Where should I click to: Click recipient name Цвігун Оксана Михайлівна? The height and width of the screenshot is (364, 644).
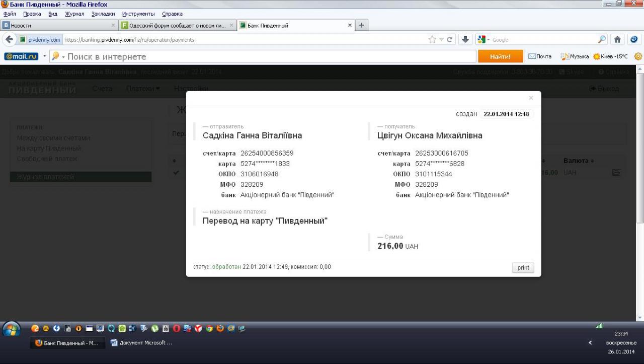430,135
